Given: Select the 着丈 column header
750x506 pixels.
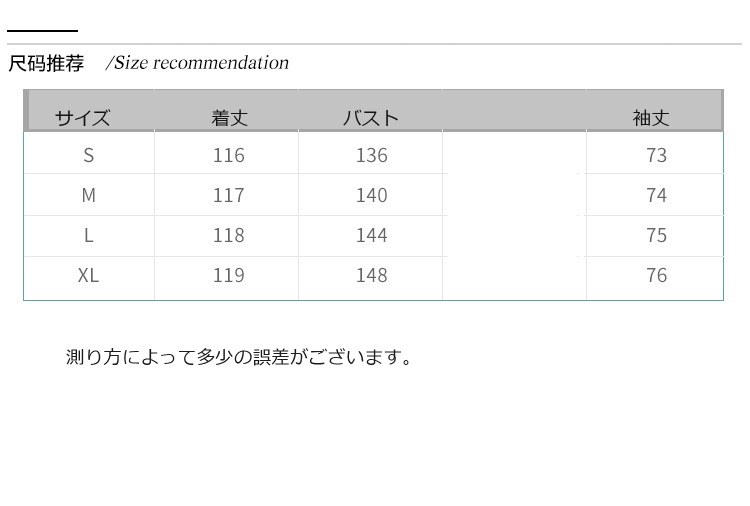Looking at the screenshot, I should pyautogui.click(x=229, y=118).
